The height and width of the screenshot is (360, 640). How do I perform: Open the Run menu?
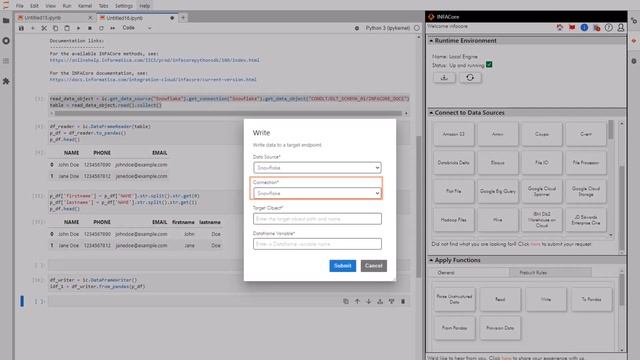(x=67, y=6)
